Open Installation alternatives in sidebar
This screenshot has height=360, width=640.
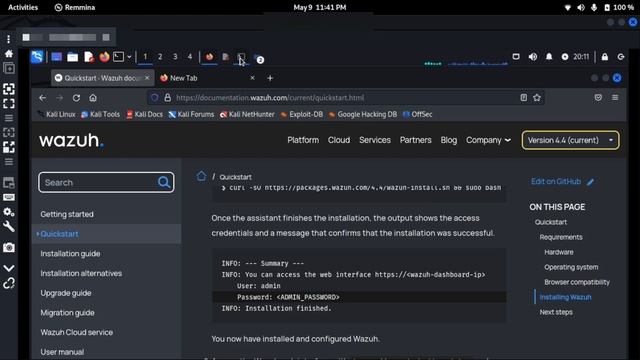coord(81,273)
